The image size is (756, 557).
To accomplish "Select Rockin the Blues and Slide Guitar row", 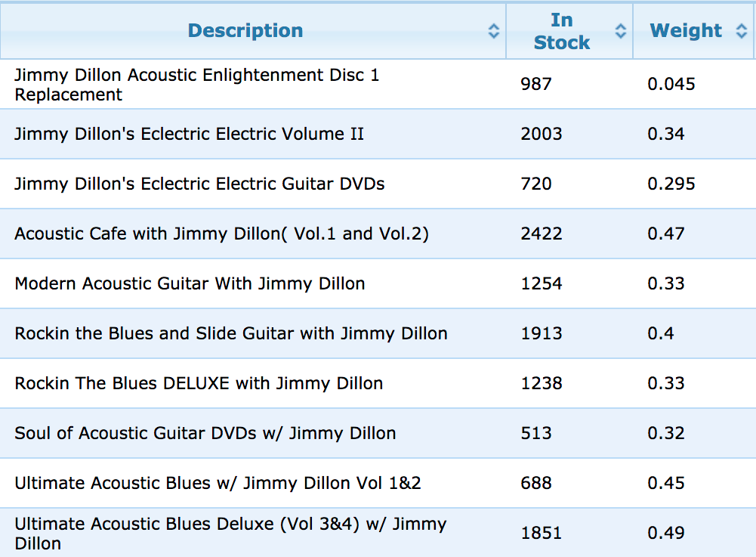I will coord(378,333).
